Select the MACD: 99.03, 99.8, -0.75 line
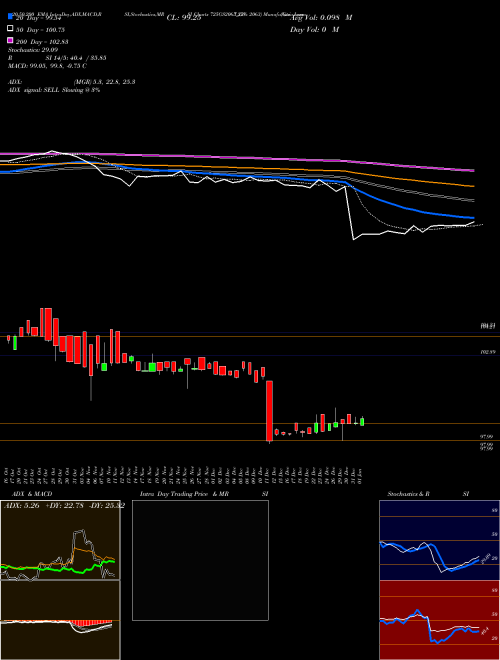This screenshot has width=500, height=660. pyautogui.click(x=47, y=66)
